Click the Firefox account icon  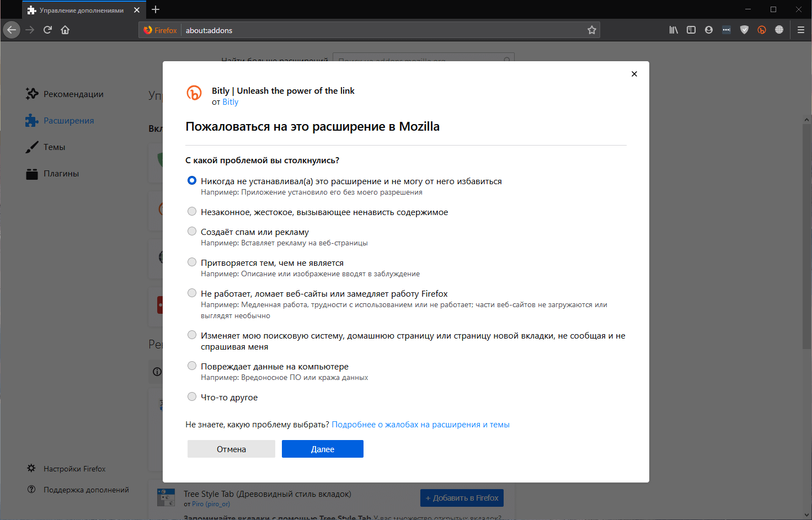708,30
